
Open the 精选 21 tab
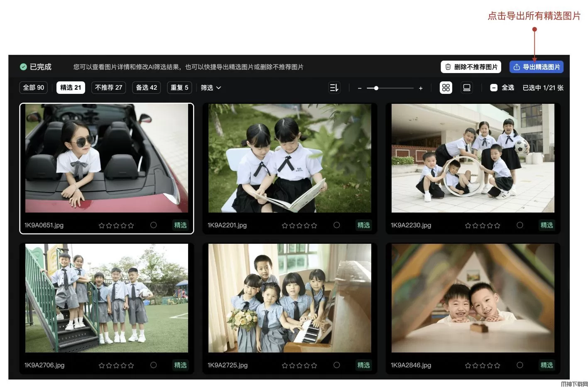tap(71, 88)
